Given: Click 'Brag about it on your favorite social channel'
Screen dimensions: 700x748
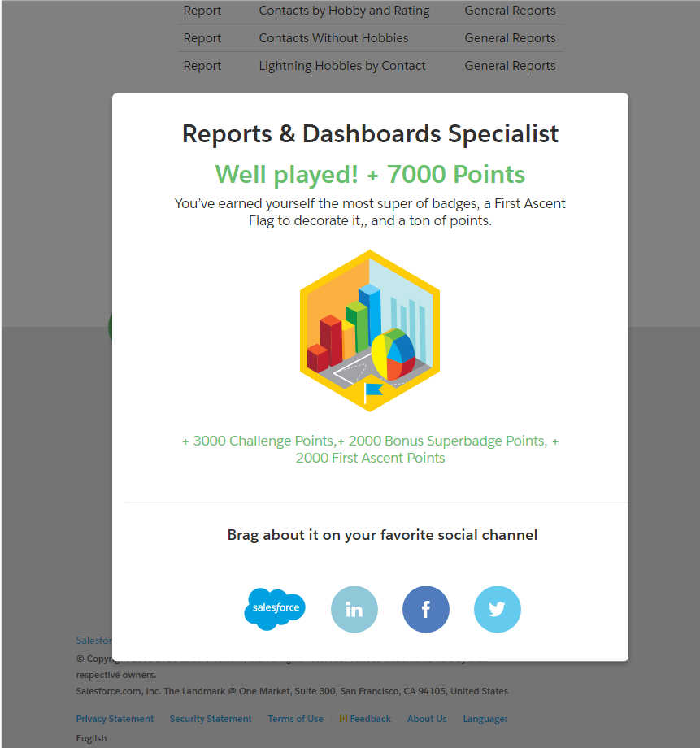Looking at the screenshot, I should point(382,535).
